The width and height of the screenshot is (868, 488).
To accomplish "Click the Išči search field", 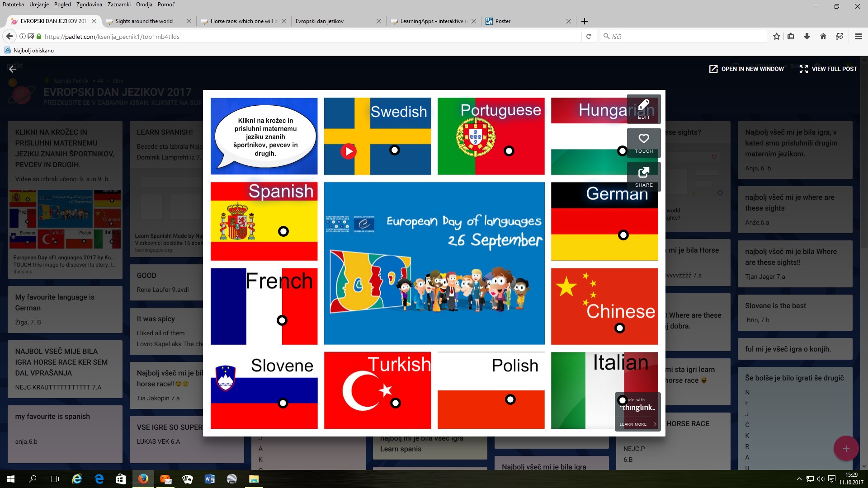I will 684,37.
